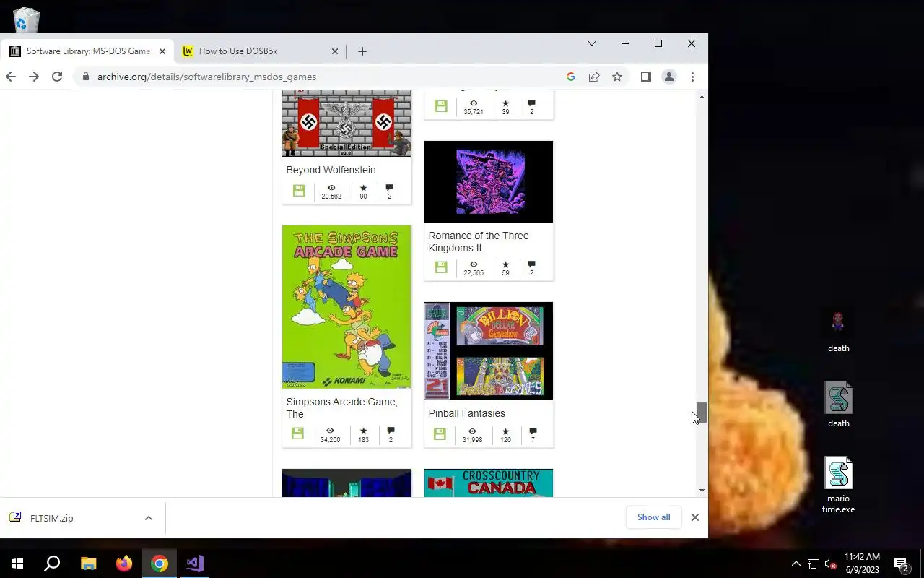This screenshot has height=578, width=924.
Task: Click the Google icon in address bar
Action: (570, 77)
